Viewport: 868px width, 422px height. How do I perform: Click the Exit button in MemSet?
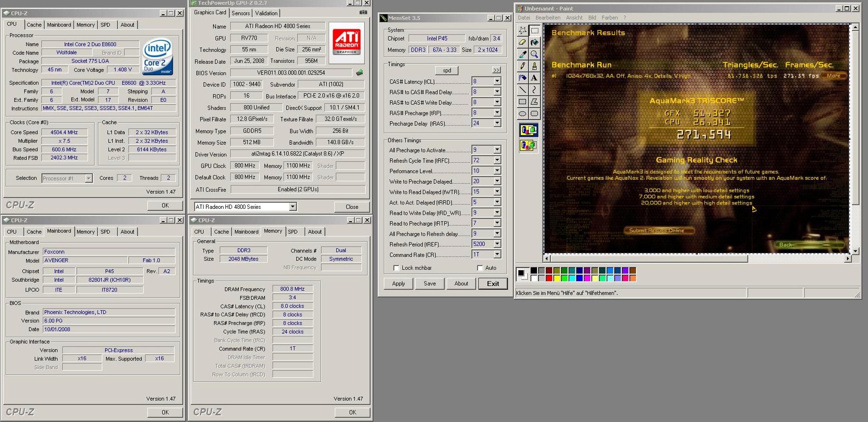[x=493, y=284]
